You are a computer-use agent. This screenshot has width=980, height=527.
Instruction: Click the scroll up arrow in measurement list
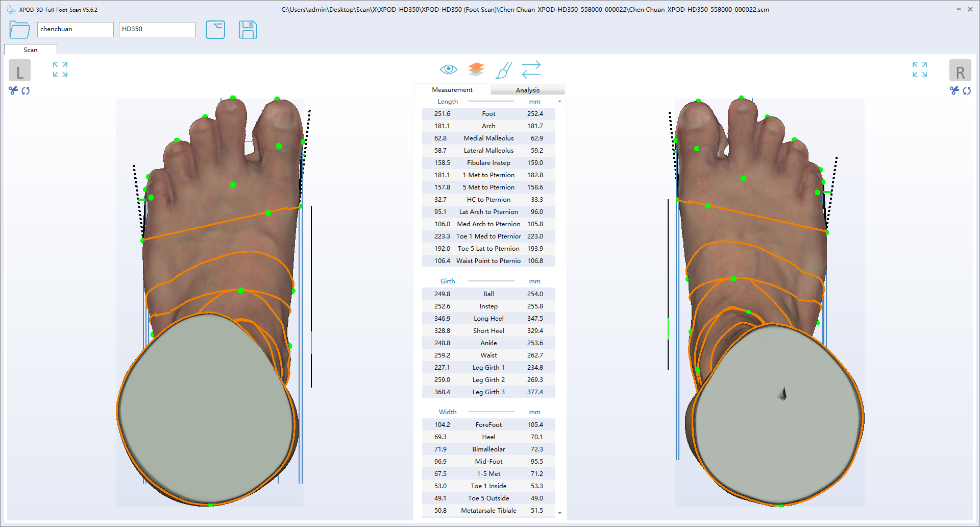tap(560, 102)
